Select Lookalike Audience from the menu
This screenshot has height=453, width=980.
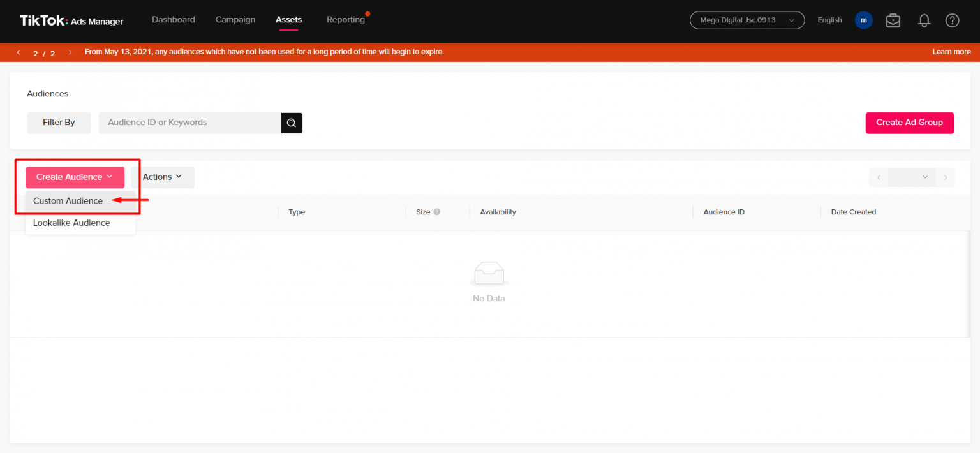[71, 223]
